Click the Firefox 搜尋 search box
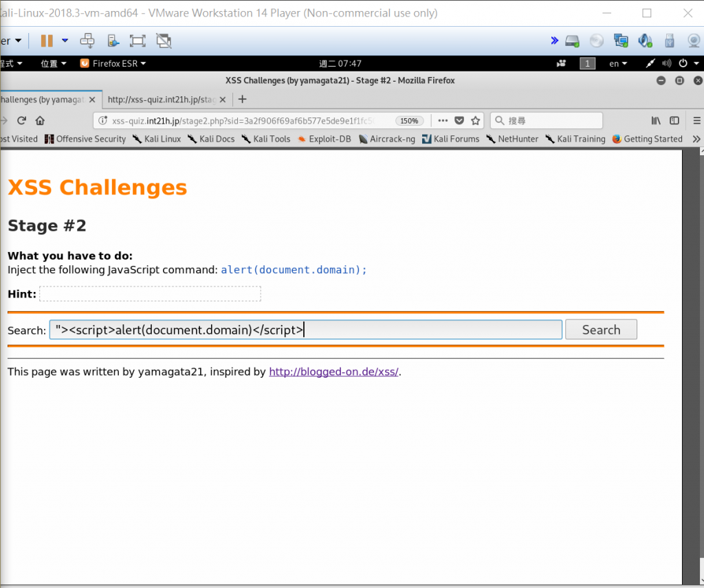 [x=547, y=120]
